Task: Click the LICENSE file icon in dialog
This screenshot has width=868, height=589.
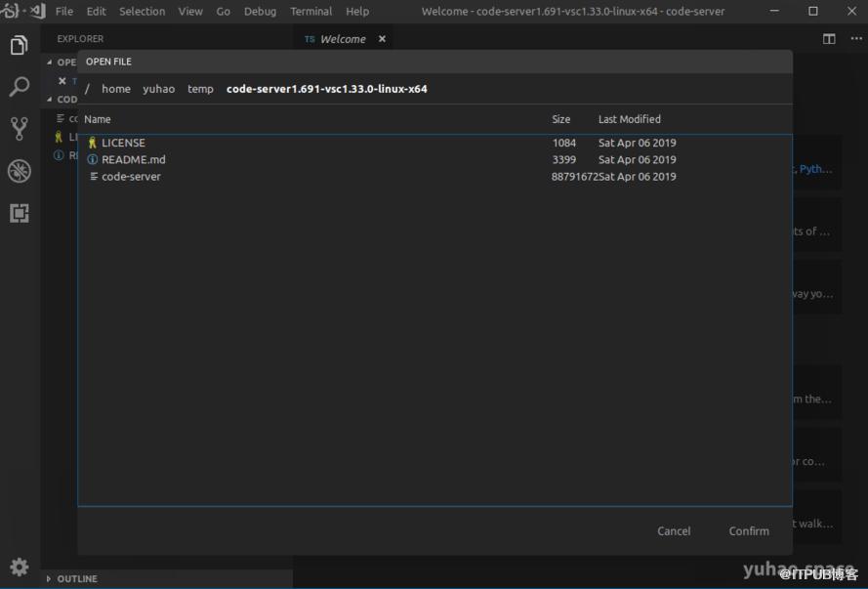Action: pos(93,143)
